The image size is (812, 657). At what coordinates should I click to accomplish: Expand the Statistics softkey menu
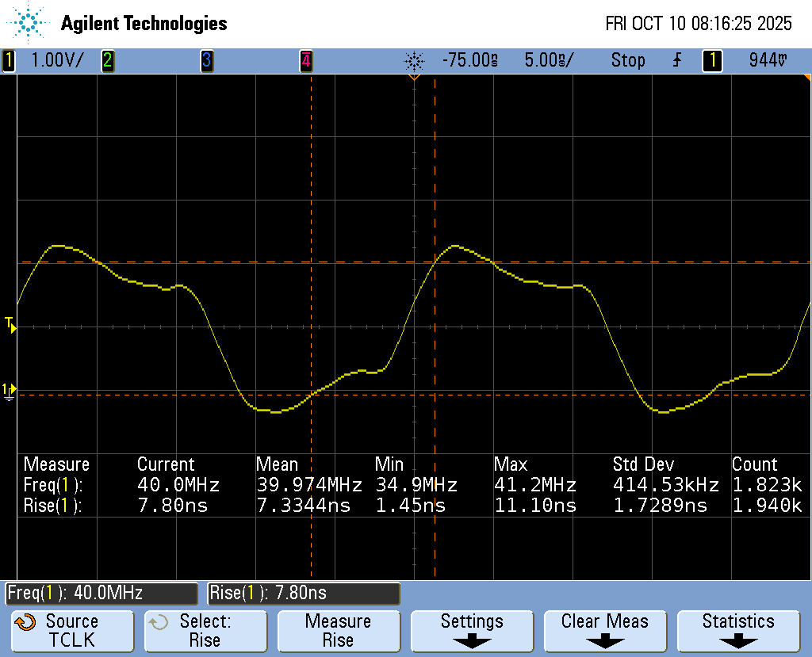(x=738, y=630)
